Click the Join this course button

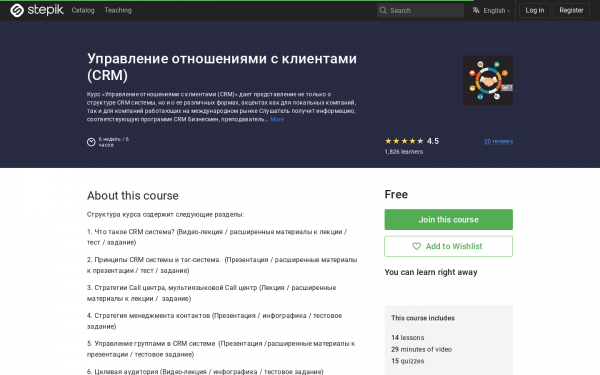coord(448,220)
